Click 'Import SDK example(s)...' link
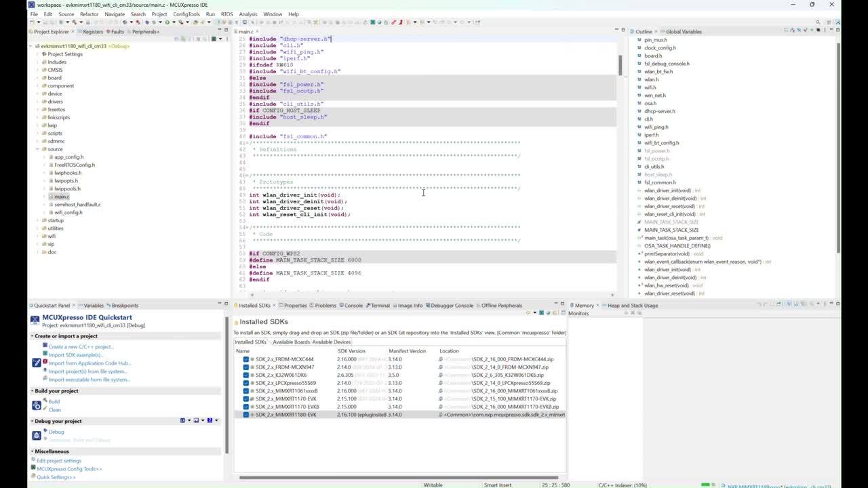The image size is (868, 488). coord(75,355)
